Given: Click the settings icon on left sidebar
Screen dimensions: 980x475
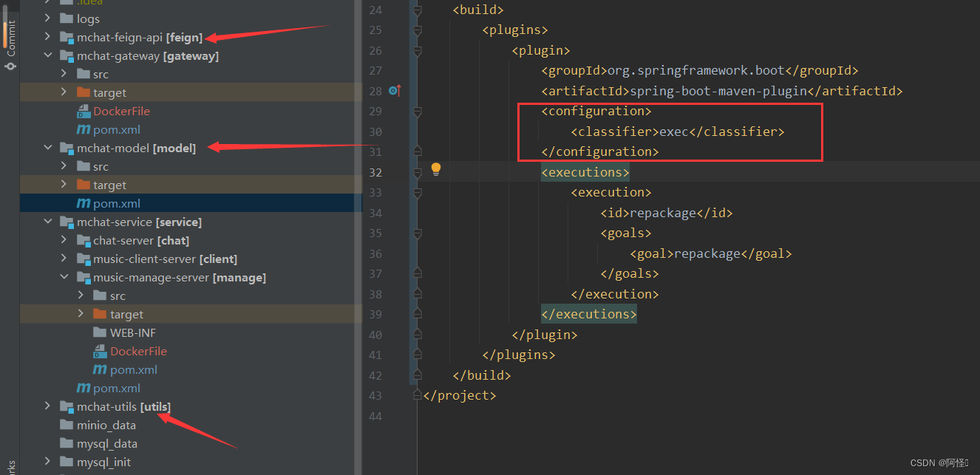Looking at the screenshot, I should pyautogui.click(x=10, y=66).
